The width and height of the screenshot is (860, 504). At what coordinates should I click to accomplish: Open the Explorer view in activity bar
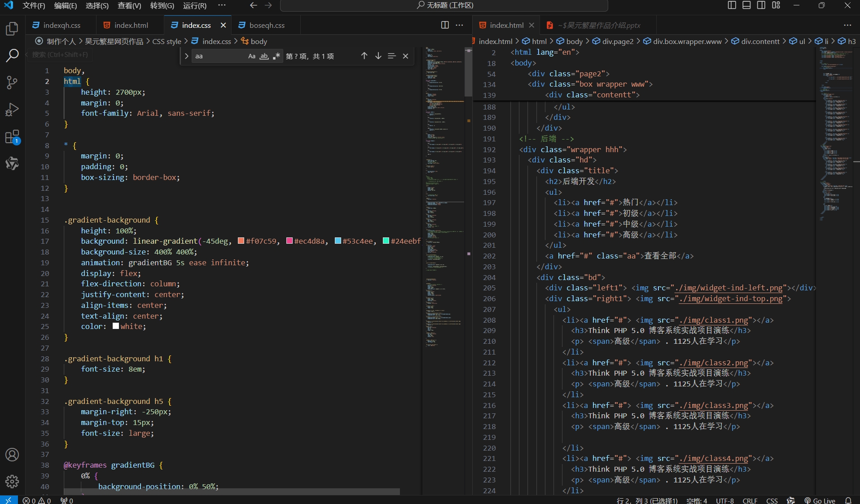[12, 29]
